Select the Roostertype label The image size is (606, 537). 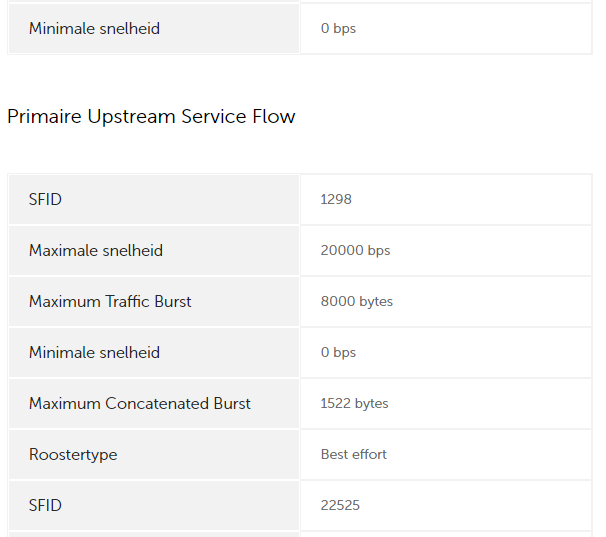click(x=73, y=455)
